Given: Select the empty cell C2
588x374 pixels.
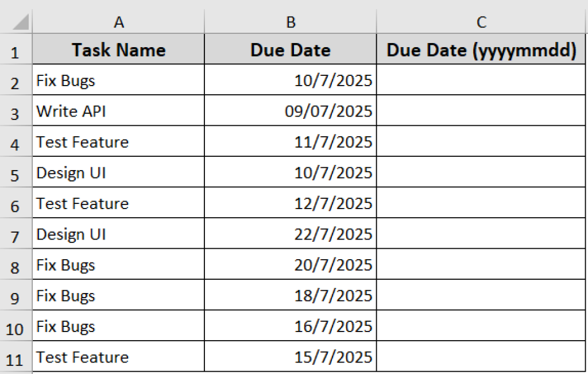Looking at the screenshot, I should (481, 80).
